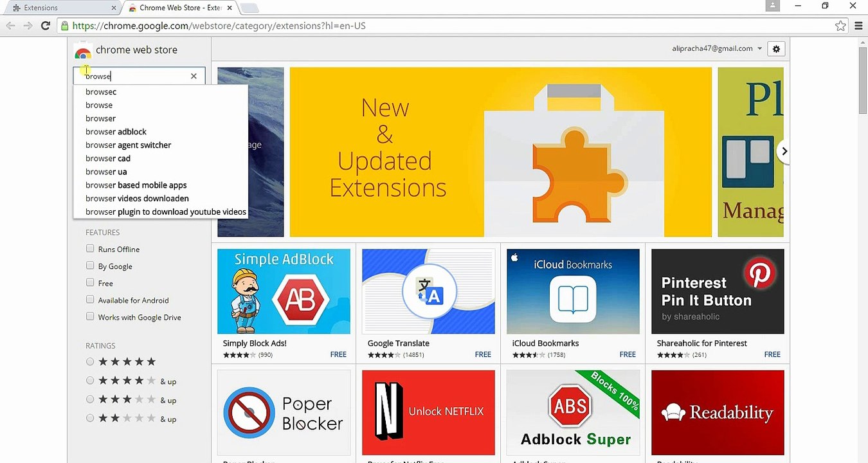This screenshot has width=868, height=463.
Task: Check the Available for Android filter
Action: (x=90, y=300)
